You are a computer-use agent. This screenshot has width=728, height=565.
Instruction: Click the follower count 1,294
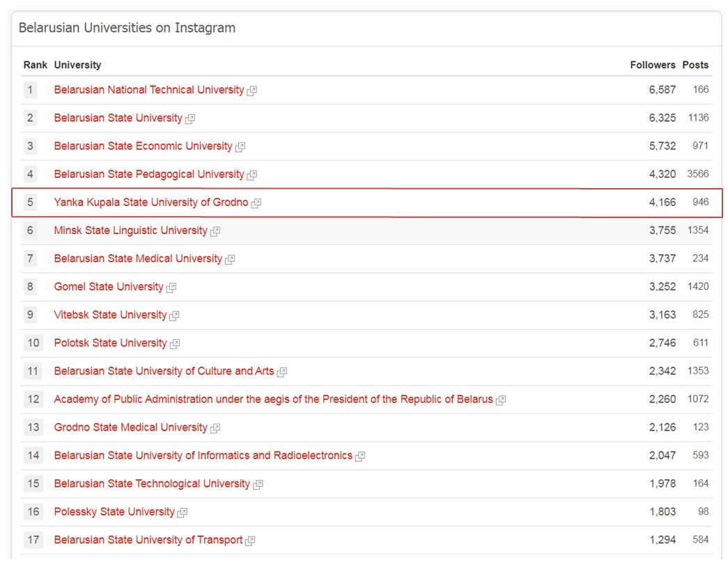point(662,540)
